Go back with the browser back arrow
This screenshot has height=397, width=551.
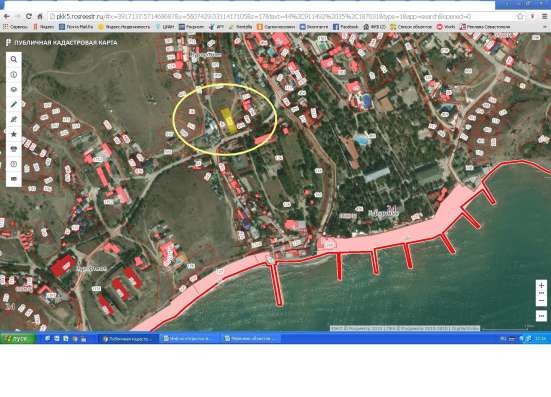tap(7, 16)
